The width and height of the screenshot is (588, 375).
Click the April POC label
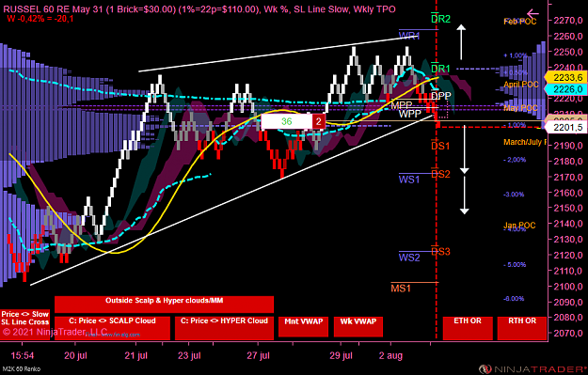[521, 85]
